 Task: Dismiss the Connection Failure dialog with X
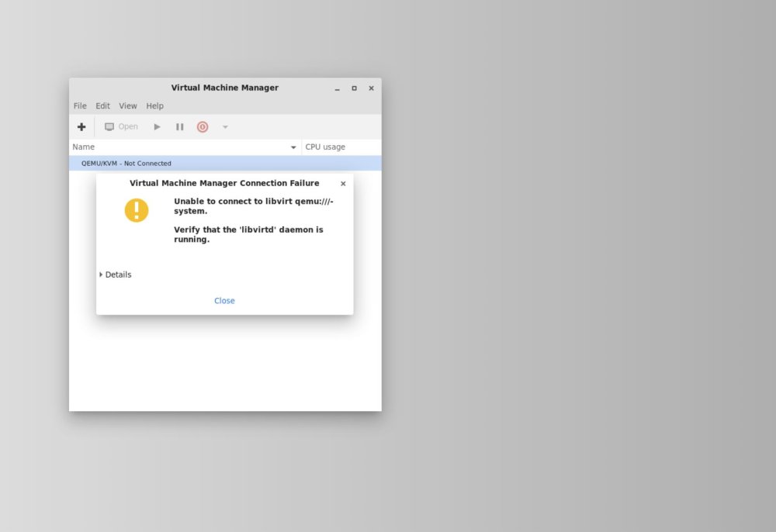pyautogui.click(x=343, y=184)
